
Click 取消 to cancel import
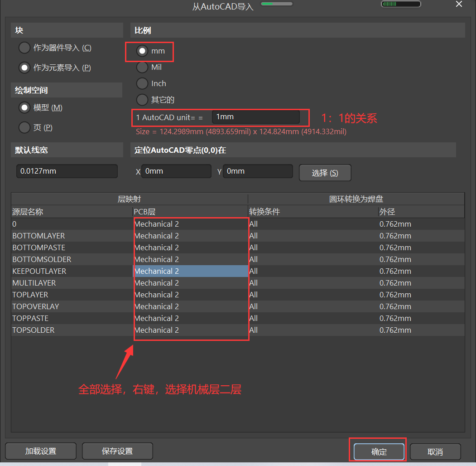(435, 452)
